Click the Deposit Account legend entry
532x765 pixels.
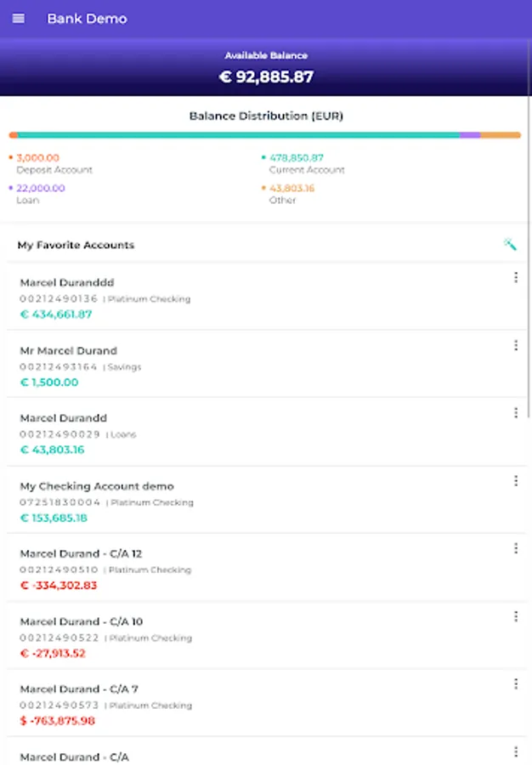53,163
